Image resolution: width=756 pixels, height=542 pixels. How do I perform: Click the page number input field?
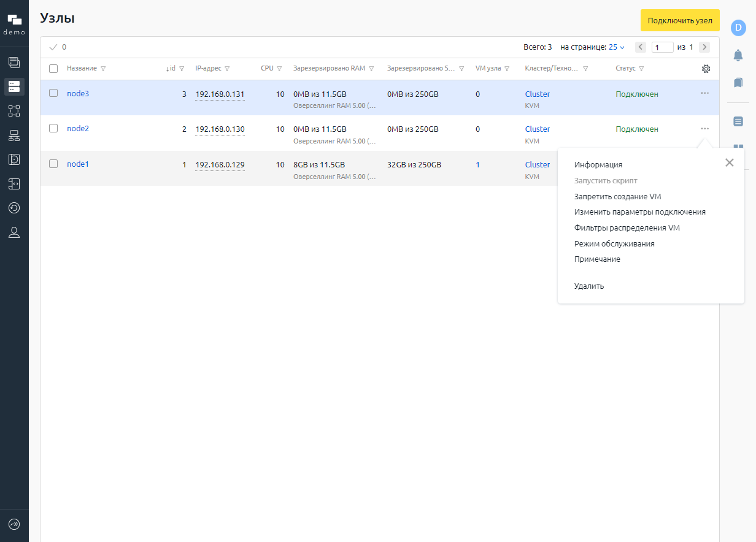663,47
